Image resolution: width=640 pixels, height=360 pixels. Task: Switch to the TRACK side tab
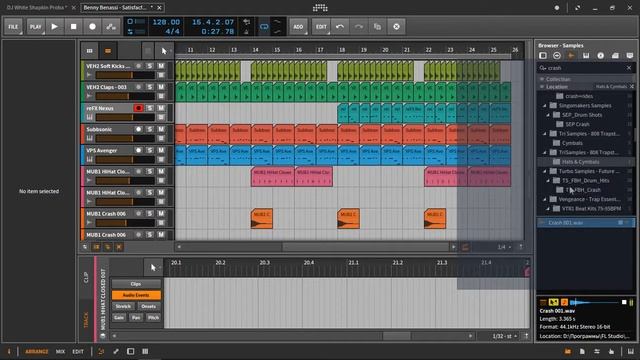point(86,320)
